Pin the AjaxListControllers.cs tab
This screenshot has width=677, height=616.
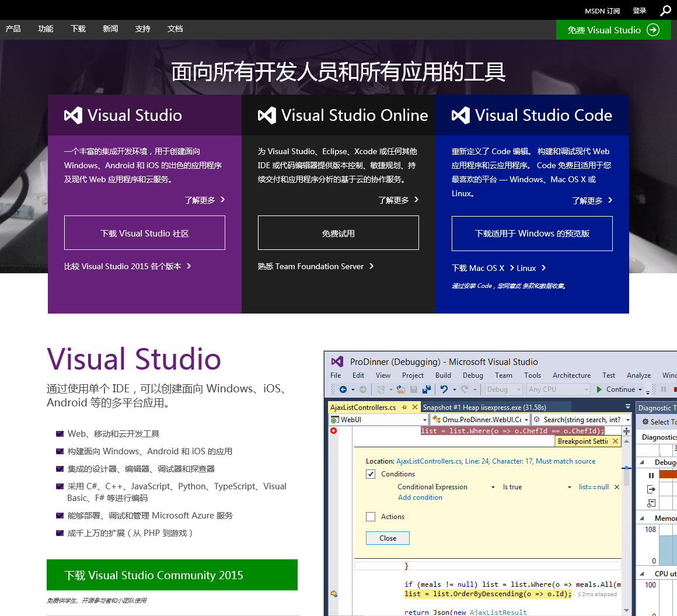404,407
